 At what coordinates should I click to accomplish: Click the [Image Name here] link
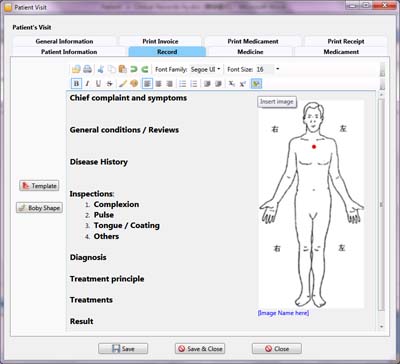[x=283, y=313]
